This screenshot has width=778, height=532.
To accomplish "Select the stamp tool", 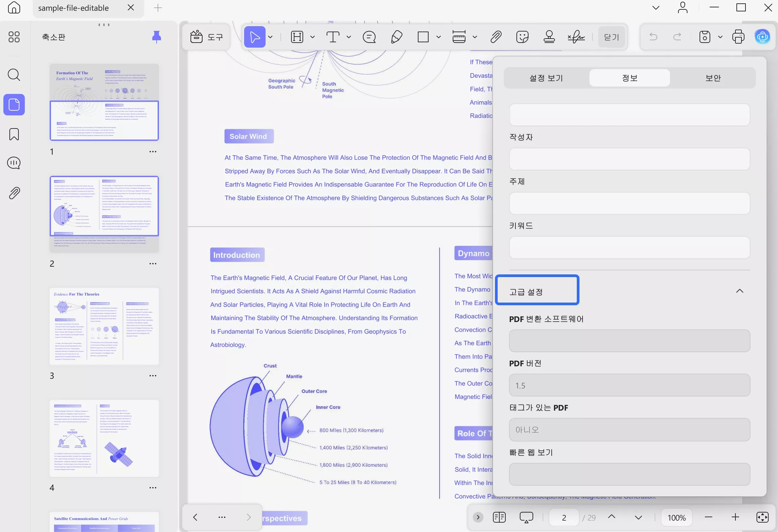I will [x=549, y=37].
